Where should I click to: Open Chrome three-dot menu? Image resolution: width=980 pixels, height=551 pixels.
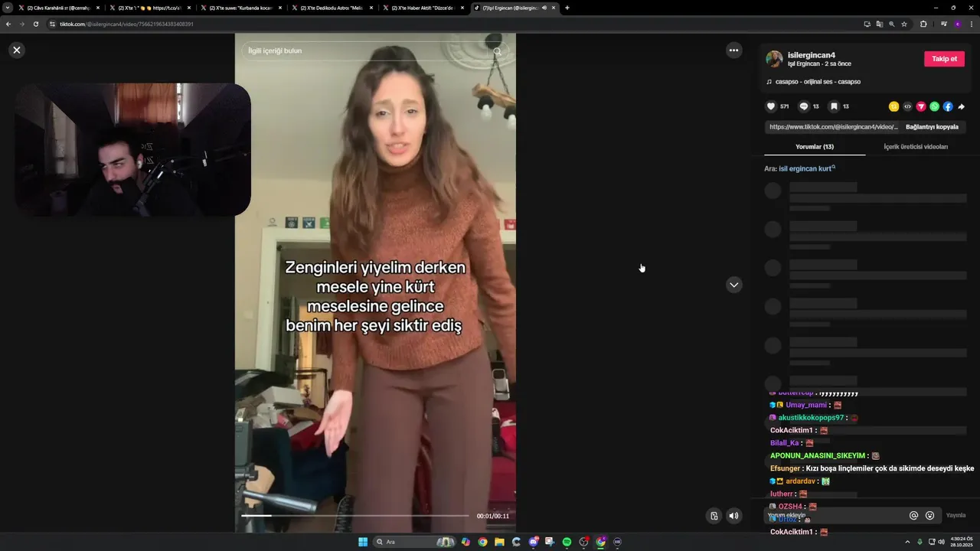pyautogui.click(x=972, y=24)
